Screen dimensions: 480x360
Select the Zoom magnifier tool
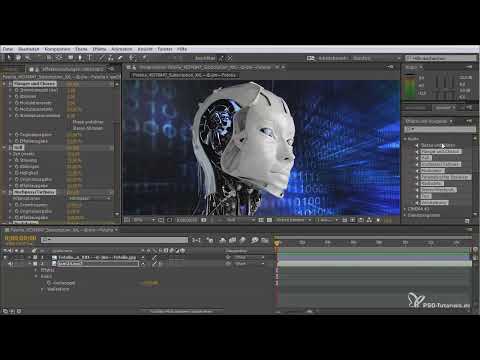pyautogui.click(x=28, y=58)
